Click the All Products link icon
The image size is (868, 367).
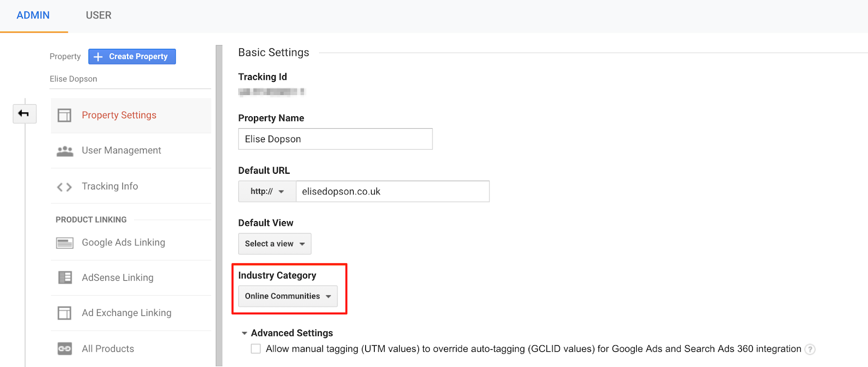[65, 349]
